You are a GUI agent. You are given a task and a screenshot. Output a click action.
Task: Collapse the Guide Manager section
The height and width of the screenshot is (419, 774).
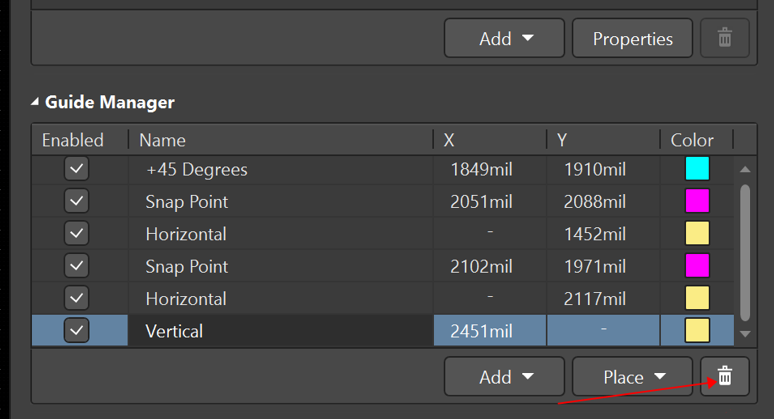coord(36,102)
